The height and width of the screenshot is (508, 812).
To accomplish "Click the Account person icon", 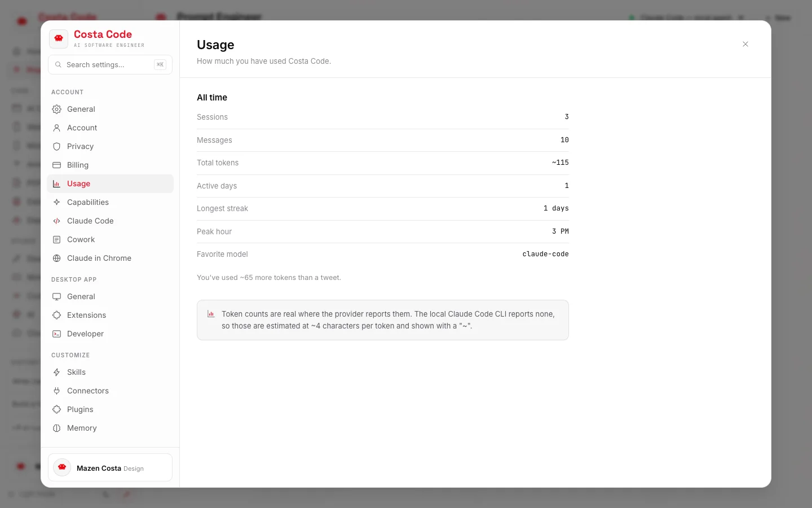I will click(56, 128).
